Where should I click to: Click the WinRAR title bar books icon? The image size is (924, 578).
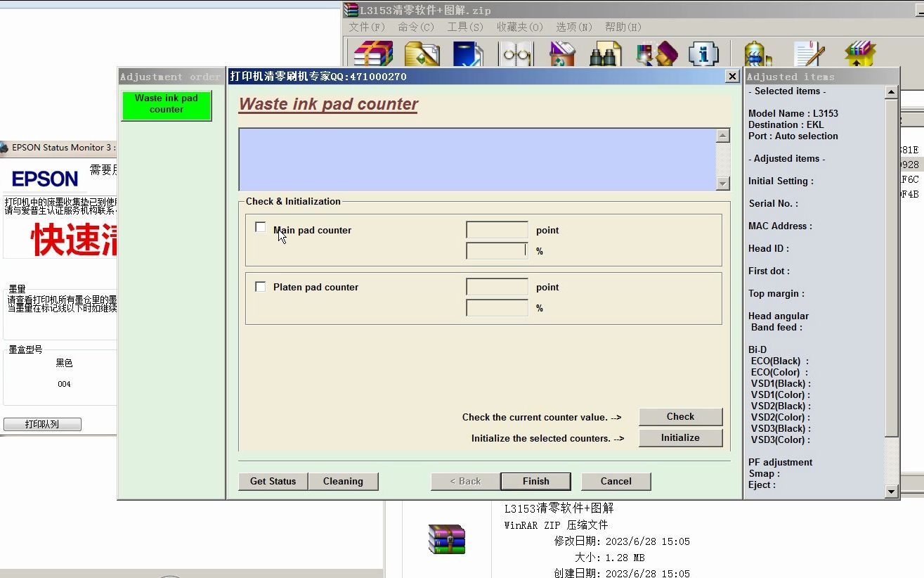click(351, 10)
